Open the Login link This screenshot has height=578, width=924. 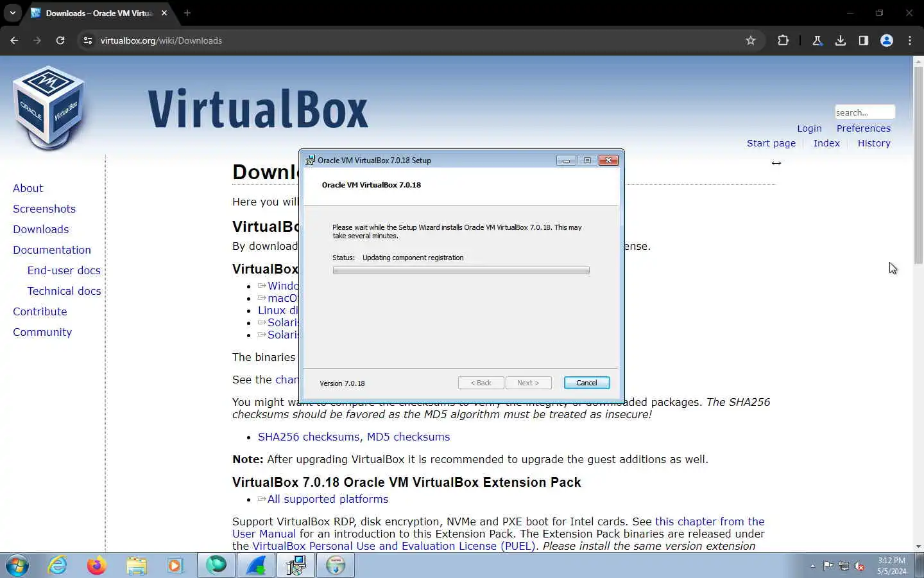click(x=809, y=128)
